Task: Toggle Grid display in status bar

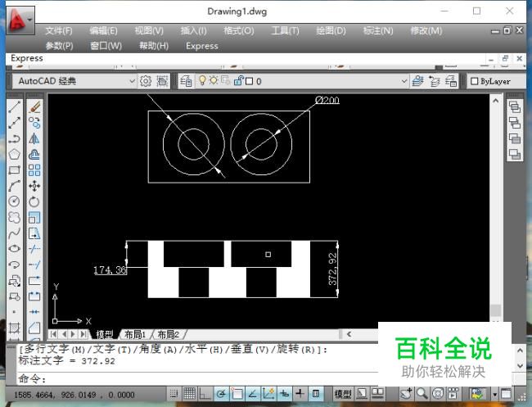Action: [x=189, y=394]
